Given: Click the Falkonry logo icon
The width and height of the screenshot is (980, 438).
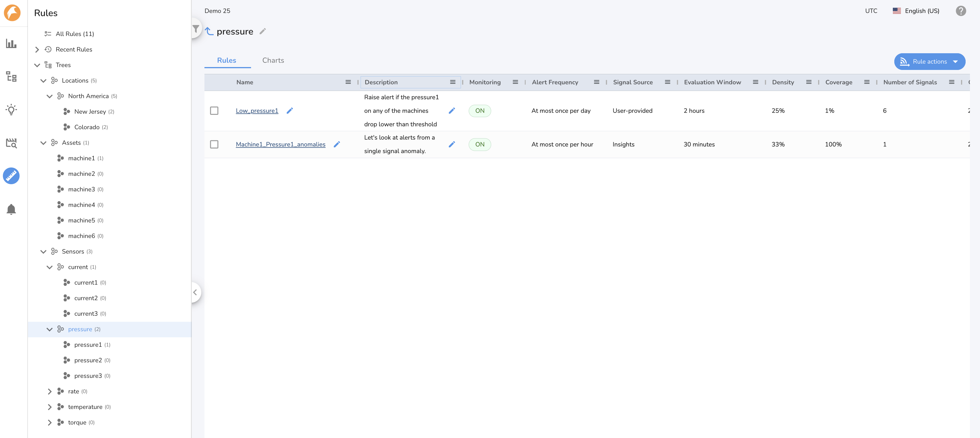Looking at the screenshot, I should click(x=12, y=13).
